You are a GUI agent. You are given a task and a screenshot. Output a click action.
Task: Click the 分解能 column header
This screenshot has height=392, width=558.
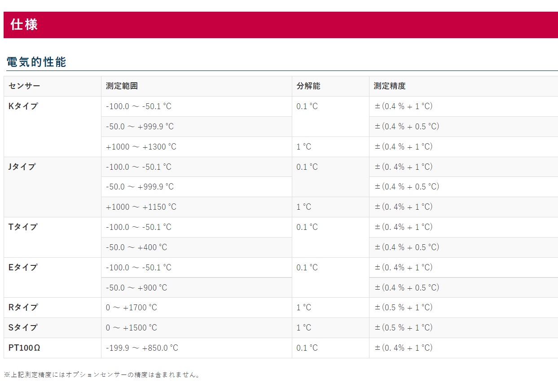pos(308,86)
